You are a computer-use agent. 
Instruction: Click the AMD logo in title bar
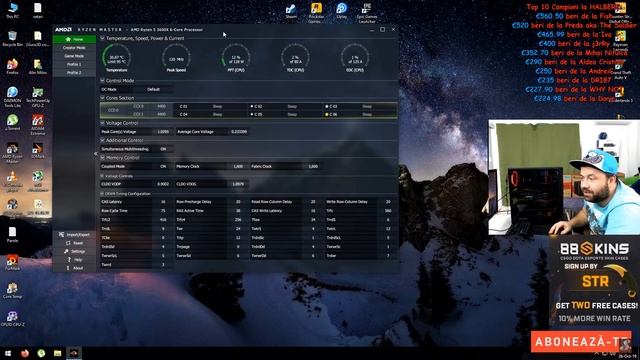63,29
